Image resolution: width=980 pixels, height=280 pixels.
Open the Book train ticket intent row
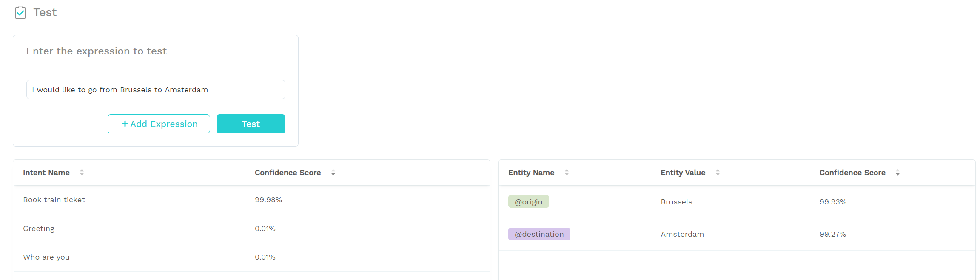[251, 200]
